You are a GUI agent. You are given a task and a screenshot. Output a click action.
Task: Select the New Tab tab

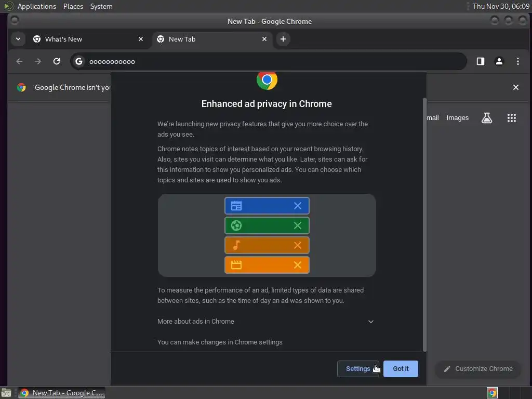click(x=212, y=39)
